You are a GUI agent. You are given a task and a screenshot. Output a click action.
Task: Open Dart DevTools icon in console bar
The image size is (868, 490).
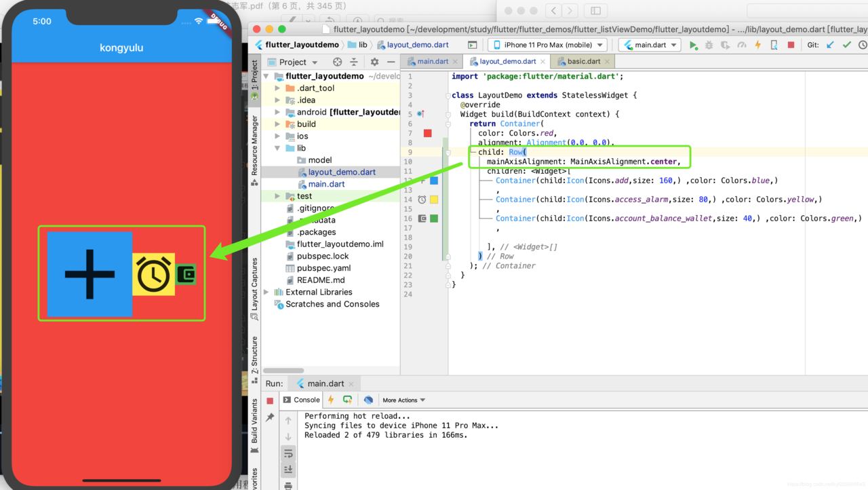(368, 400)
